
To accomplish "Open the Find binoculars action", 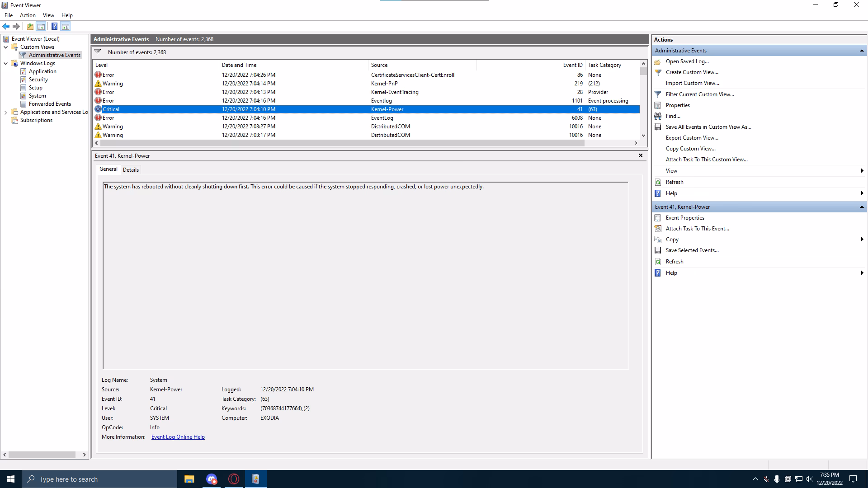I will pyautogui.click(x=658, y=116).
